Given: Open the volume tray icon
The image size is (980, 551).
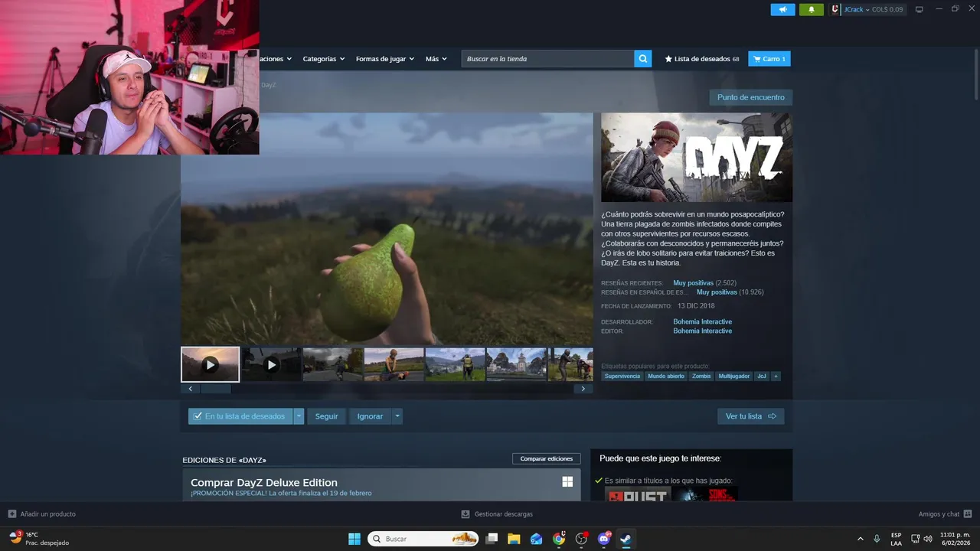Looking at the screenshot, I should click(x=928, y=539).
